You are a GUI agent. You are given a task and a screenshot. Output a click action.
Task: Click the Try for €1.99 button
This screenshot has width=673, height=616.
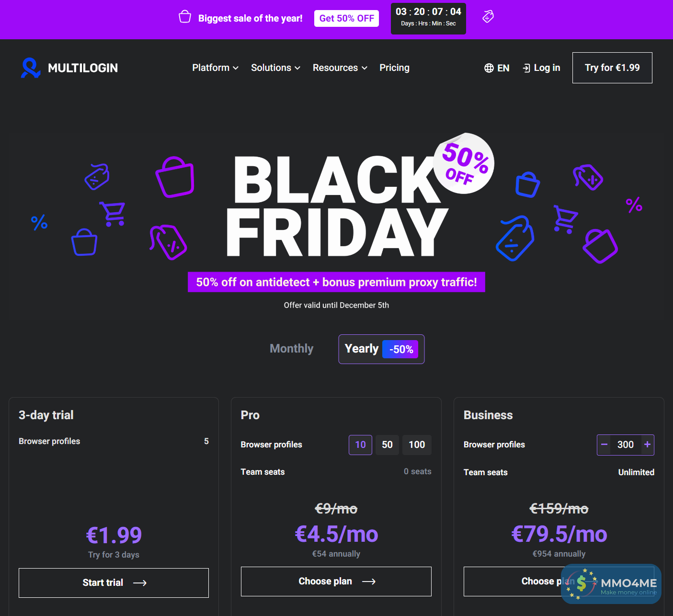point(612,68)
